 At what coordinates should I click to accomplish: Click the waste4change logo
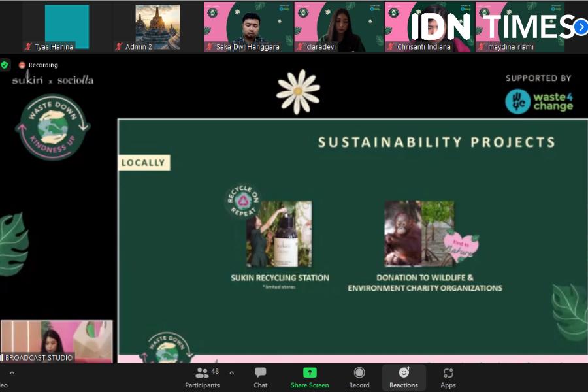539,102
